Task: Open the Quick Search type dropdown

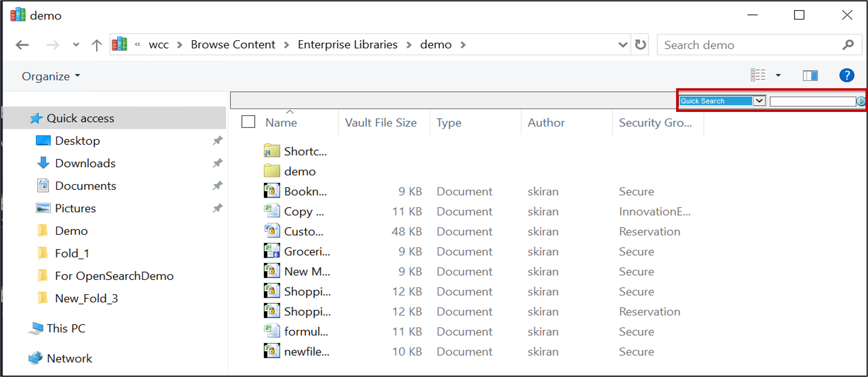Action: 759,101
